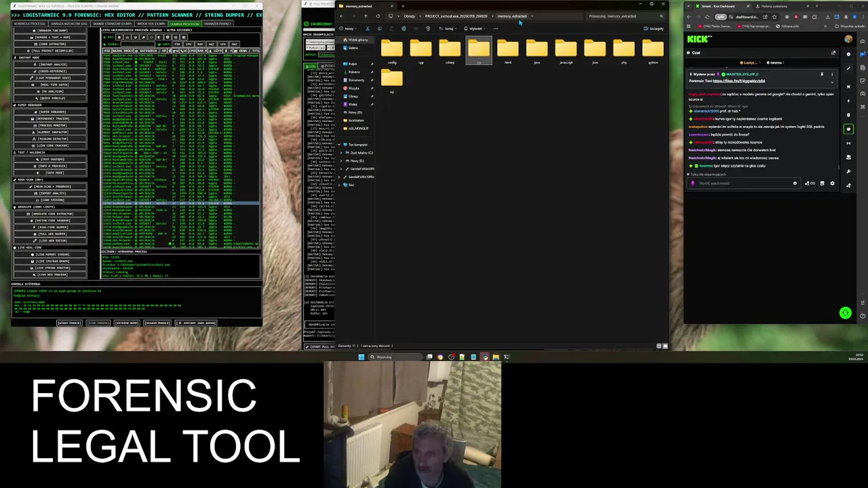Viewport: 868px width, 488px height.
Task: Switch to ANALIZA WZORCÓW (SIG) tab
Action: [x=69, y=24]
